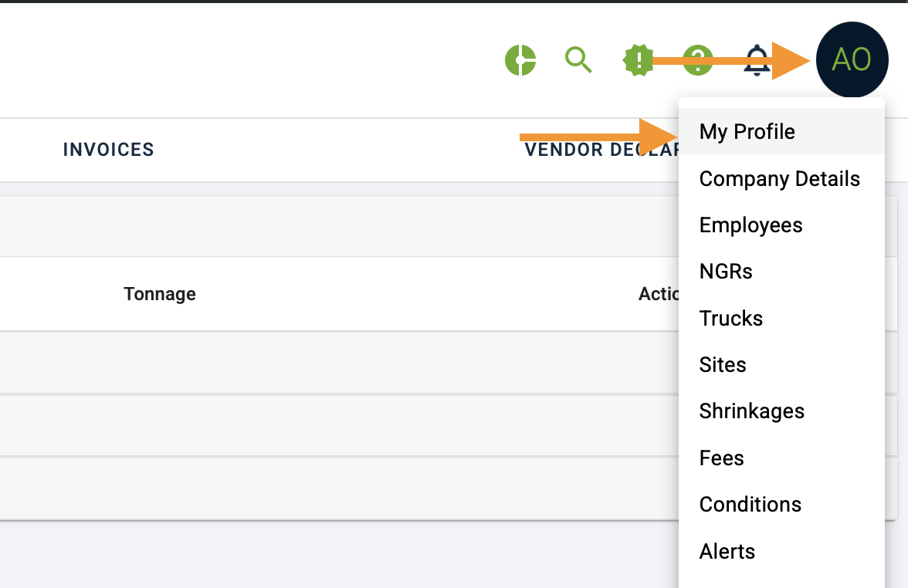Click the Tonnage column header
Screen dimensions: 908x588
(x=160, y=294)
